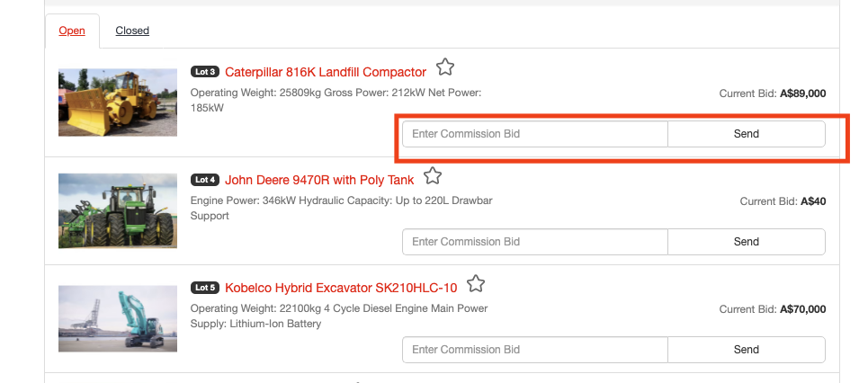Focus commission bid field for Lot 3

pyautogui.click(x=535, y=134)
